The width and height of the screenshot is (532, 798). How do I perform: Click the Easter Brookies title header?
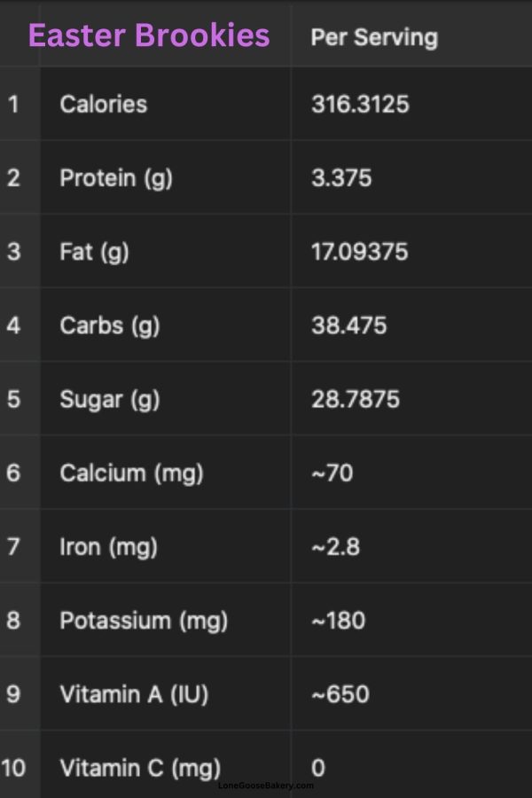click(x=149, y=36)
